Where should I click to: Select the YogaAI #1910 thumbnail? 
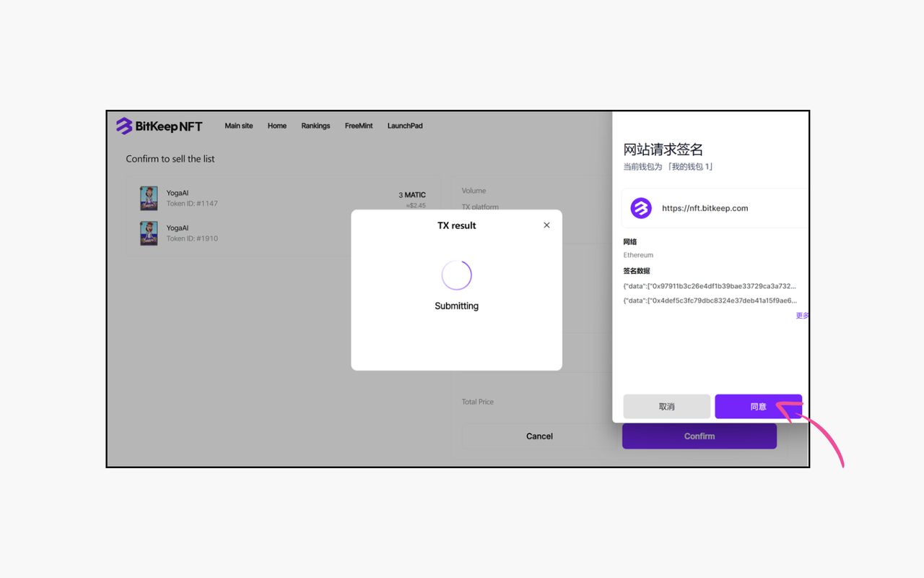(x=149, y=233)
